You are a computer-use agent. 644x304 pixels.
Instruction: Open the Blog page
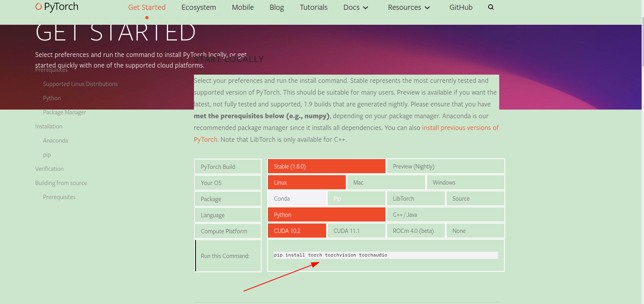pos(277,7)
